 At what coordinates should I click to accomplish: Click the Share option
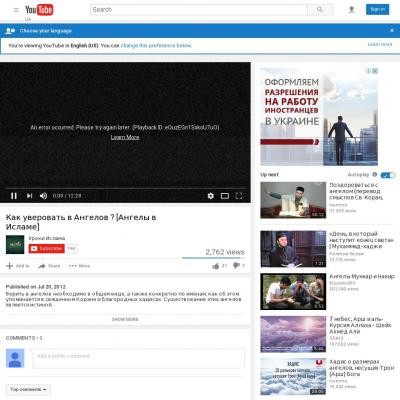(x=49, y=266)
